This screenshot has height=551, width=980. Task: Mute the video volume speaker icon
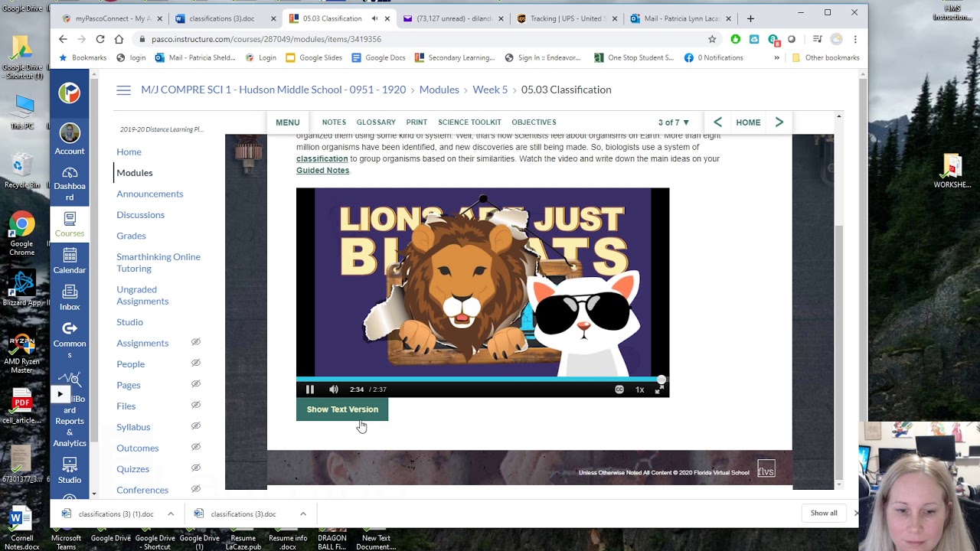pyautogui.click(x=334, y=390)
